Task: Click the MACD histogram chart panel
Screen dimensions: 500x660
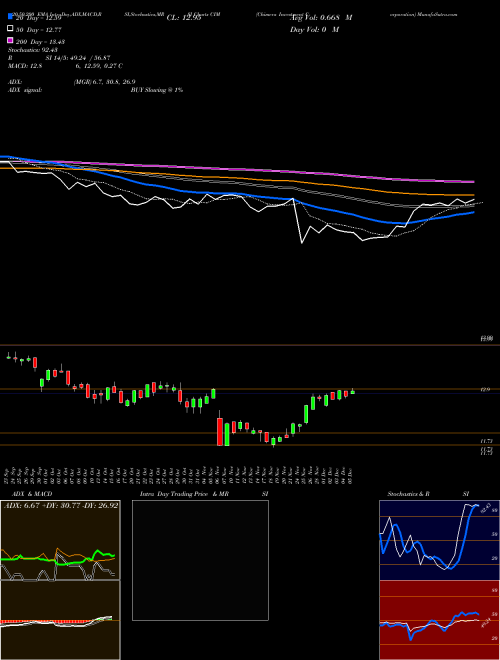Action: [60, 620]
